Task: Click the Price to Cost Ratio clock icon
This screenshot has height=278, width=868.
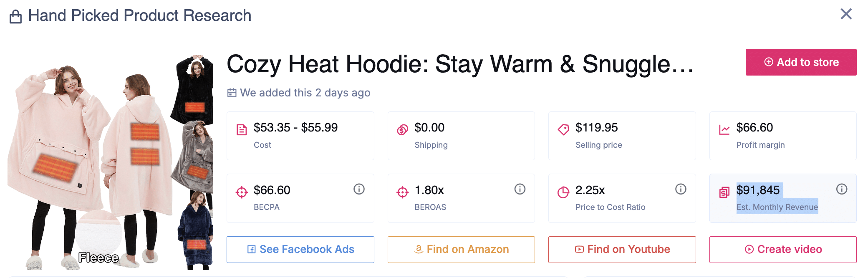Action: pos(564,192)
